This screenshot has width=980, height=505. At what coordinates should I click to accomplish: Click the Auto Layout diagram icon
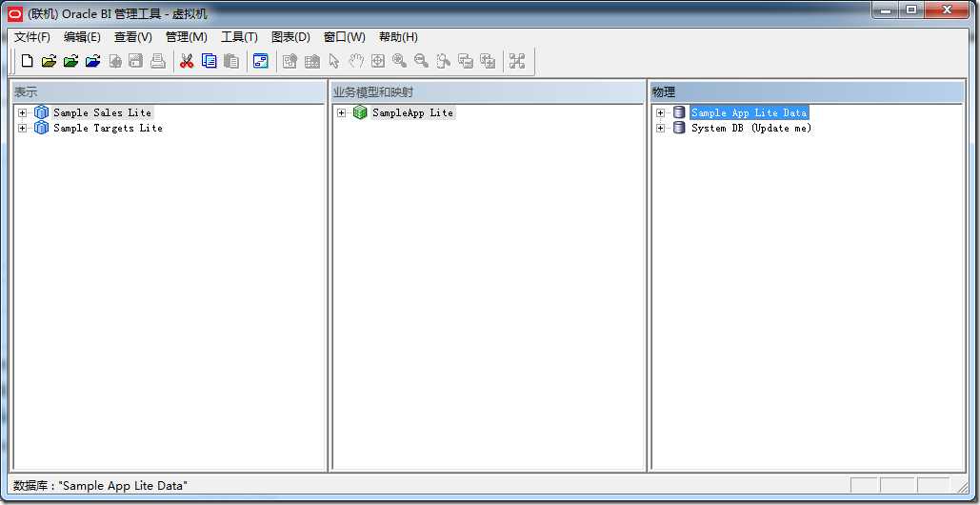tap(517, 61)
